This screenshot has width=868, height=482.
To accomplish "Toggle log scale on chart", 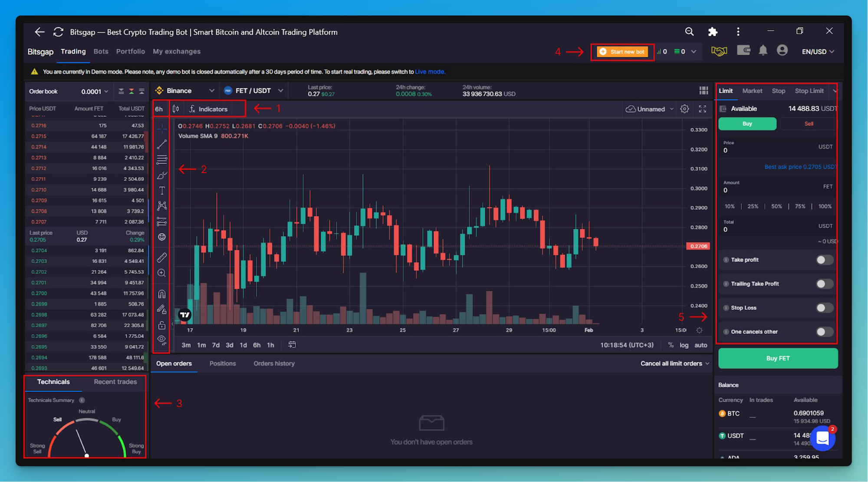I will click(684, 345).
